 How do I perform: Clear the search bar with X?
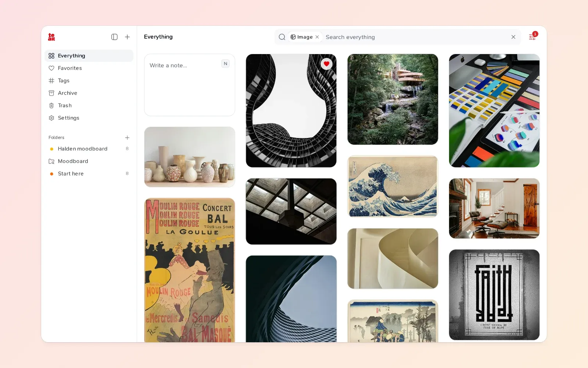click(x=513, y=37)
